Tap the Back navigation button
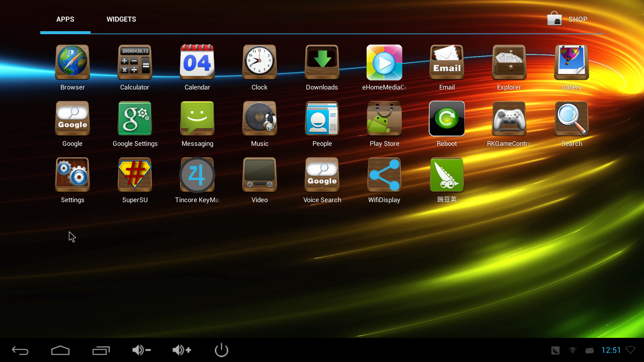This screenshot has height=362, width=644. [x=20, y=350]
